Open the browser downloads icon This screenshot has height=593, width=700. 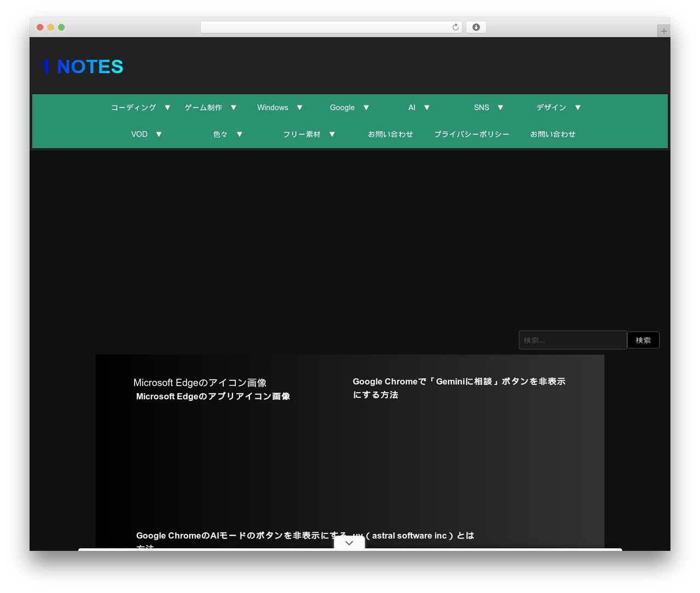pos(476,27)
